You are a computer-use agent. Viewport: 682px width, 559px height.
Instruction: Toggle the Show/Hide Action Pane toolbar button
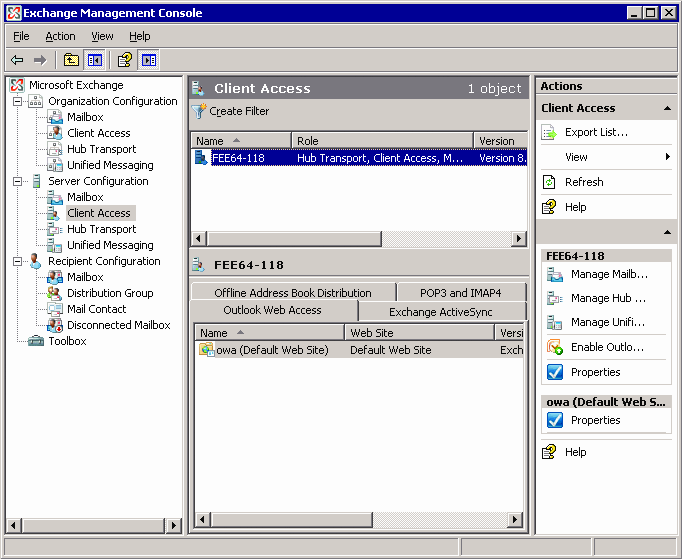point(148,60)
